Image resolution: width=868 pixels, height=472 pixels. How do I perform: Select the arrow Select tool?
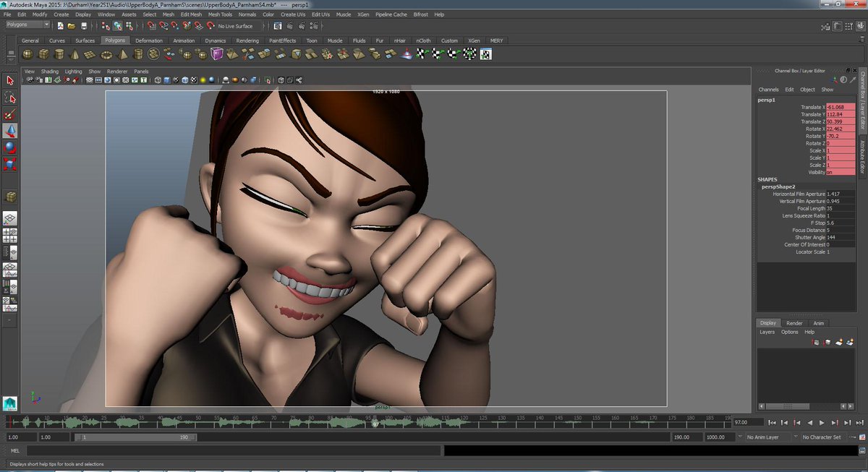pyautogui.click(x=10, y=81)
